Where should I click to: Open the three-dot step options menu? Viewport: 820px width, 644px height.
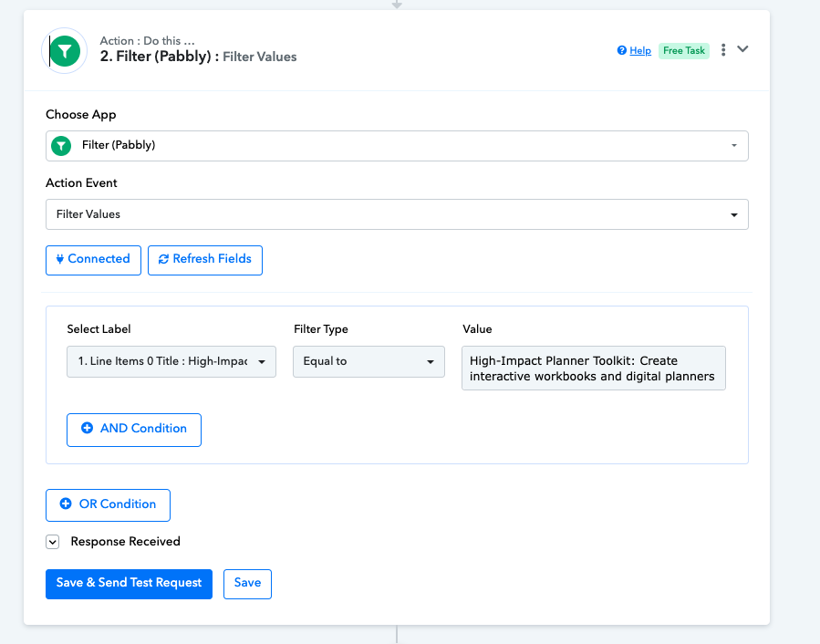coord(723,49)
